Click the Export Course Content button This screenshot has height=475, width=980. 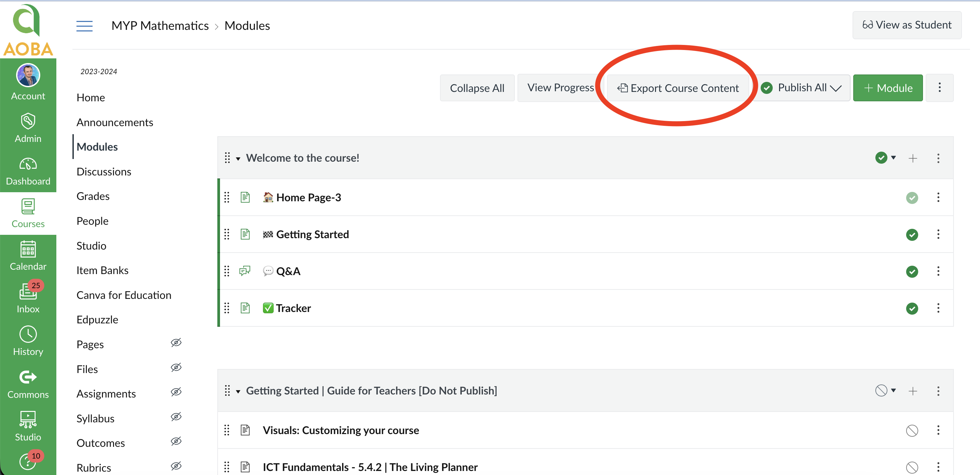(x=677, y=88)
